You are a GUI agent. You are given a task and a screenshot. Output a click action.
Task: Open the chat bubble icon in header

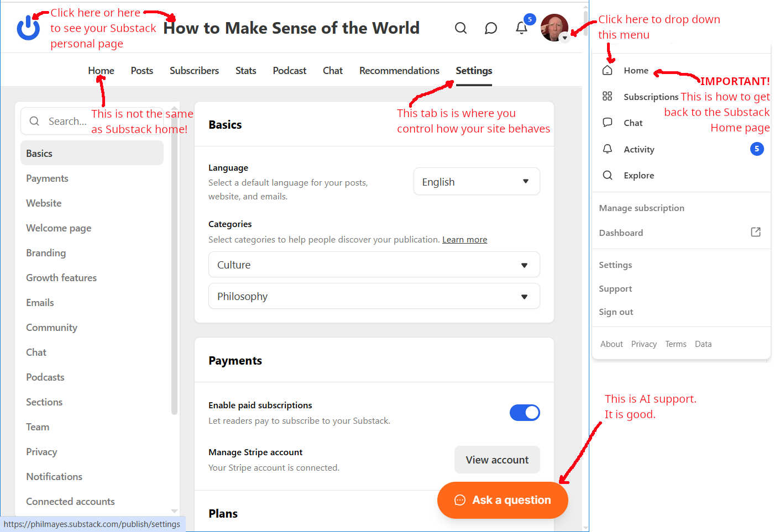(x=490, y=28)
